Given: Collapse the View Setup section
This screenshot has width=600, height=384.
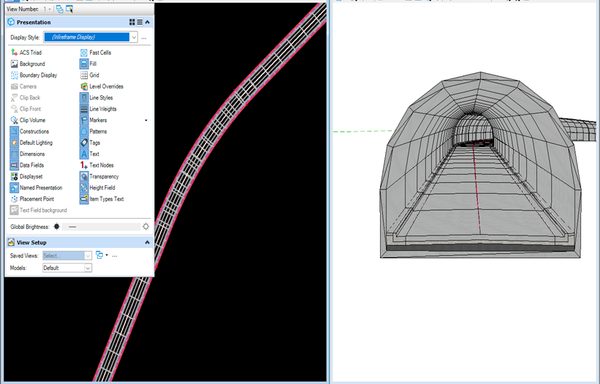Looking at the screenshot, I should click(147, 242).
